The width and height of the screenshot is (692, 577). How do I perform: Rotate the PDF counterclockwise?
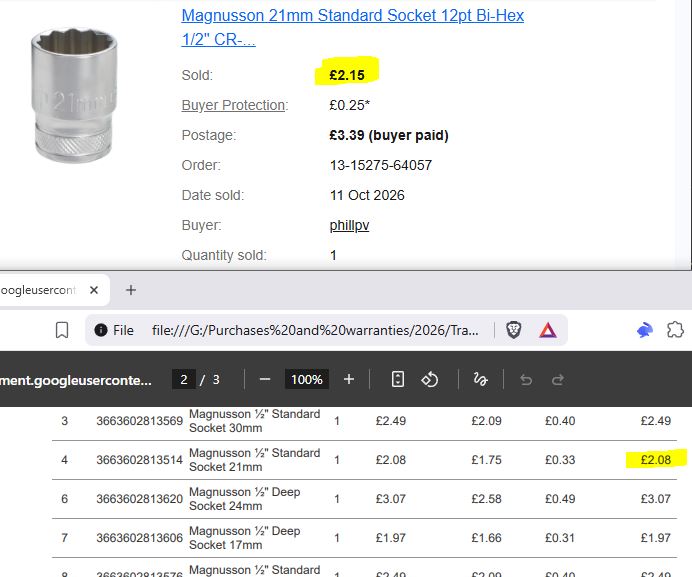[429, 379]
